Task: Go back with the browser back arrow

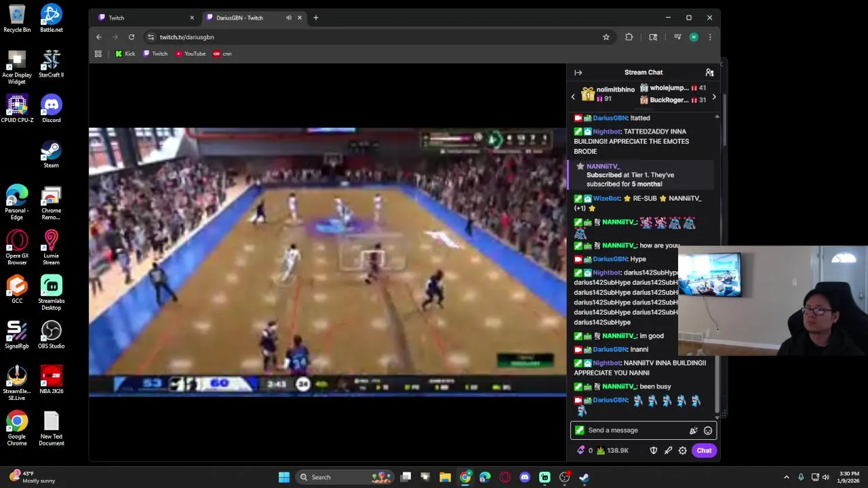Action: [99, 37]
